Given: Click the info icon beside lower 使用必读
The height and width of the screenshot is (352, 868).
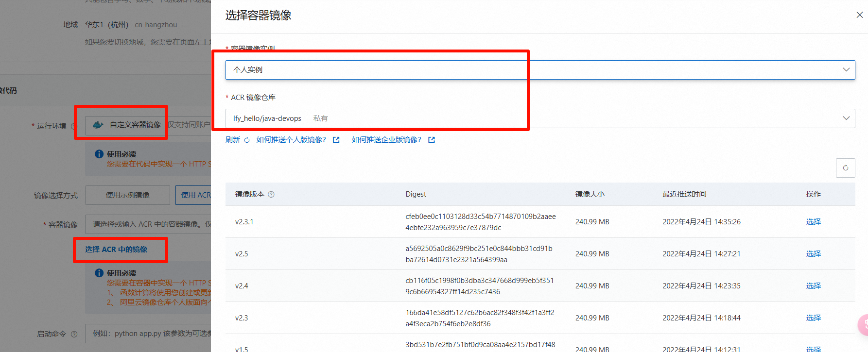Looking at the screenshot, I should pyautogui.click(x=99, y=273).
